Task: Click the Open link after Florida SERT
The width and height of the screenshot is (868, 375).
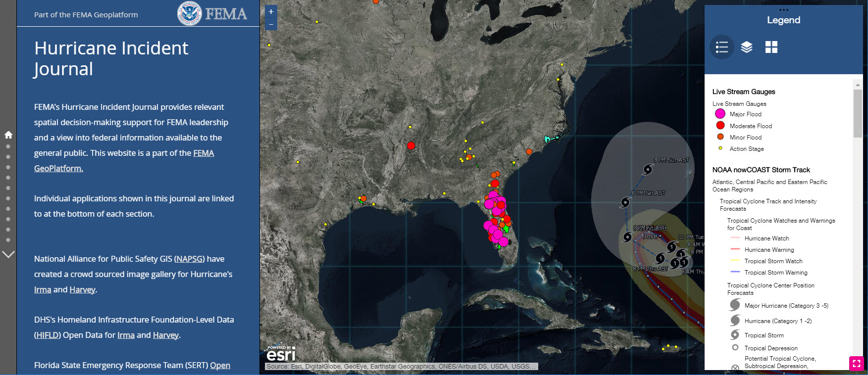Action: pyautogui.click(x=220, y=365)
